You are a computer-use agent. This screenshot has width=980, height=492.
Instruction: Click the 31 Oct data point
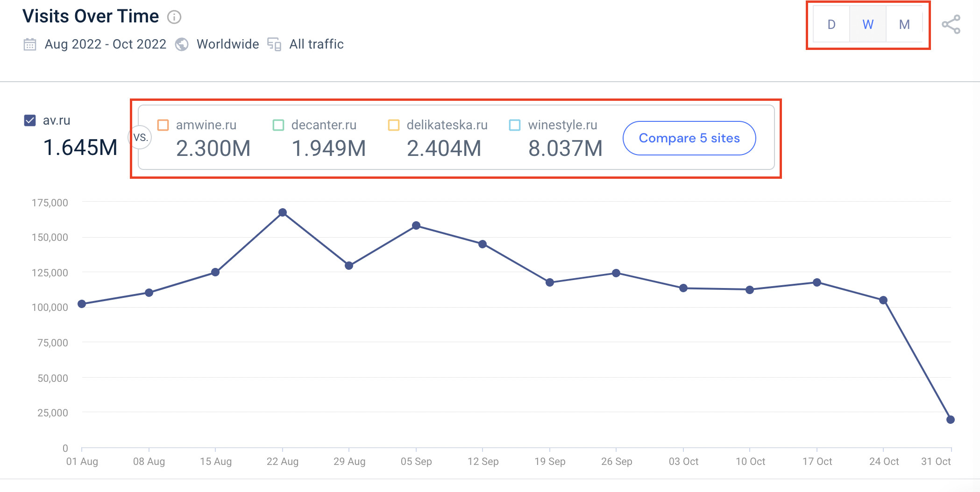(950, 420)
